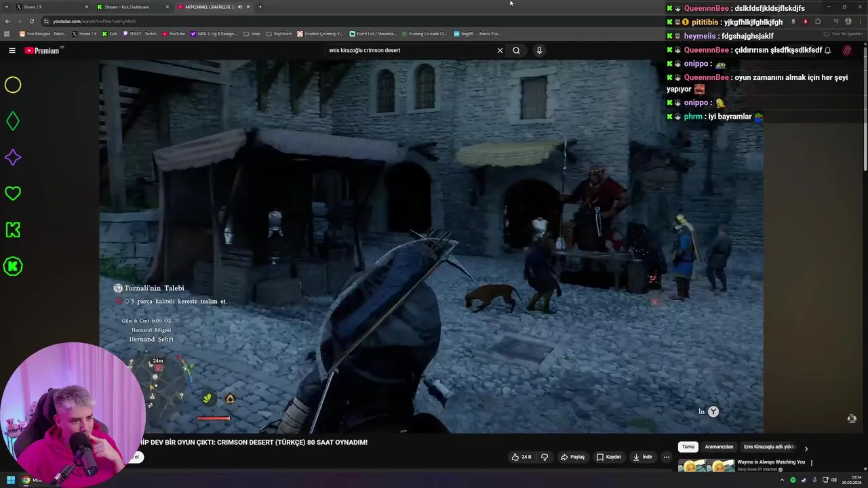Screen dimensions: 868x488
Task: Click the phrm 'iyi bayramlar' chat message
Action: 715,117
